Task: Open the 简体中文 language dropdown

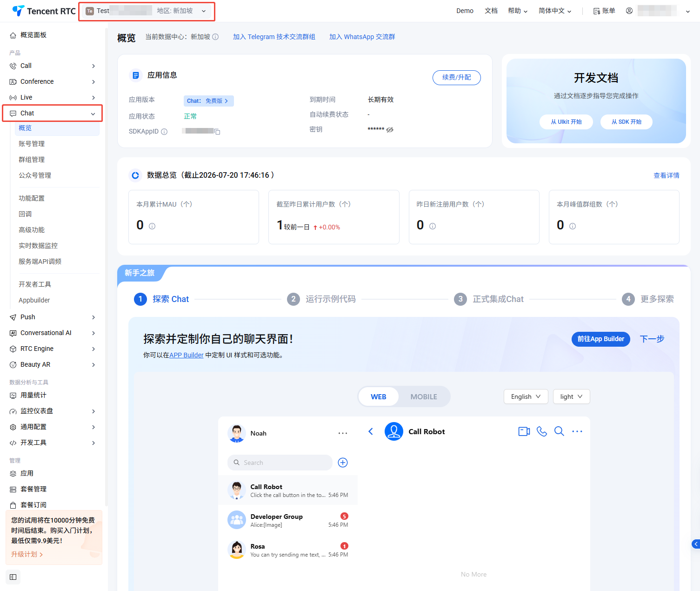Action: [x=555, y=11]
